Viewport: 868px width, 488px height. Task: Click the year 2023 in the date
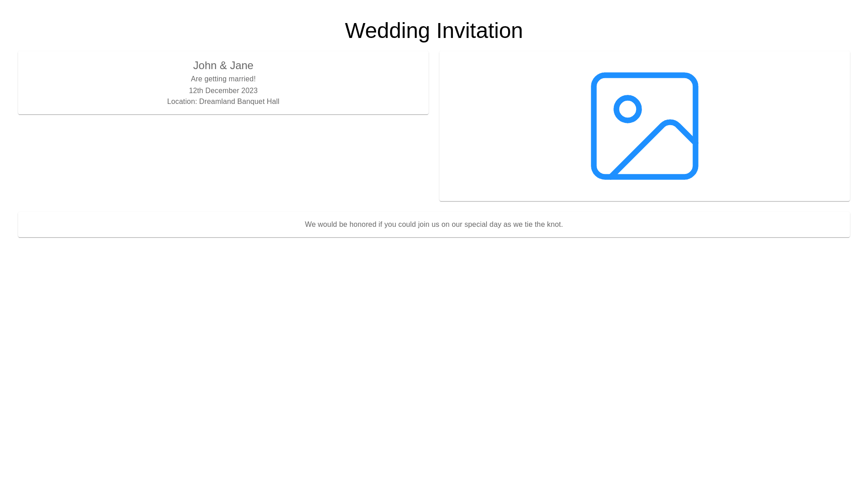pyautogui.click(x=249, y=91)
